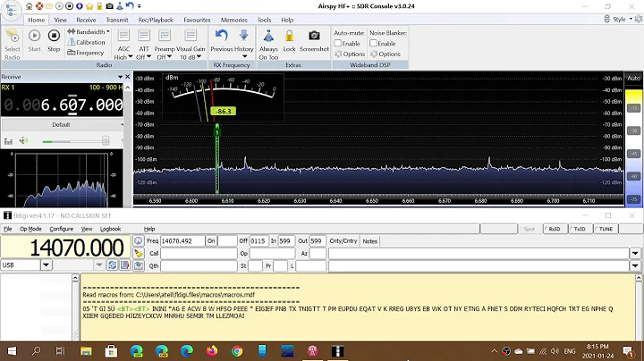Open the Calibration tool

86,42
